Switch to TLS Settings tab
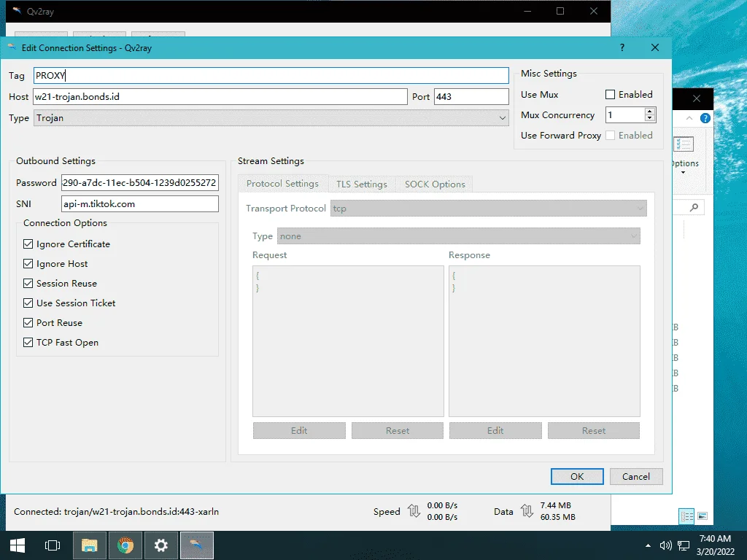Image resolution: width=747 pixels, height=560 pixels. tap(362, 184)
